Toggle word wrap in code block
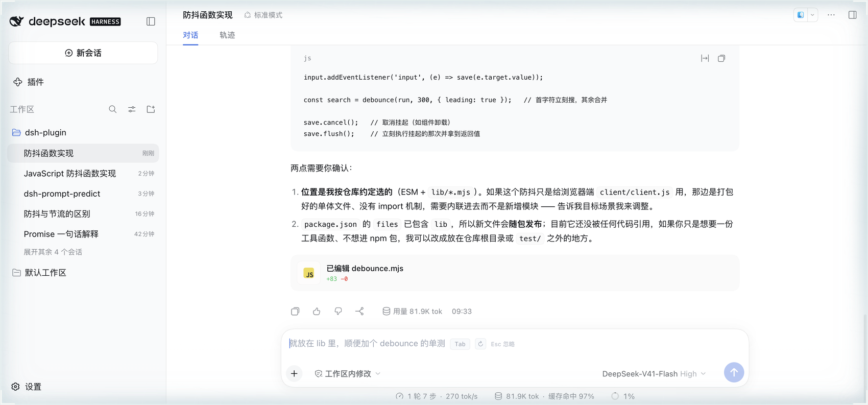The height and width of the screenshot is (405, 868). [x=705, y=58]
